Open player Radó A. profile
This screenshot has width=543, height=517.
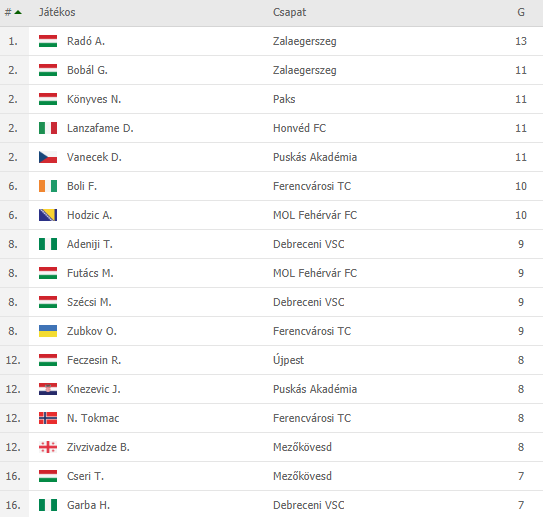86,41
